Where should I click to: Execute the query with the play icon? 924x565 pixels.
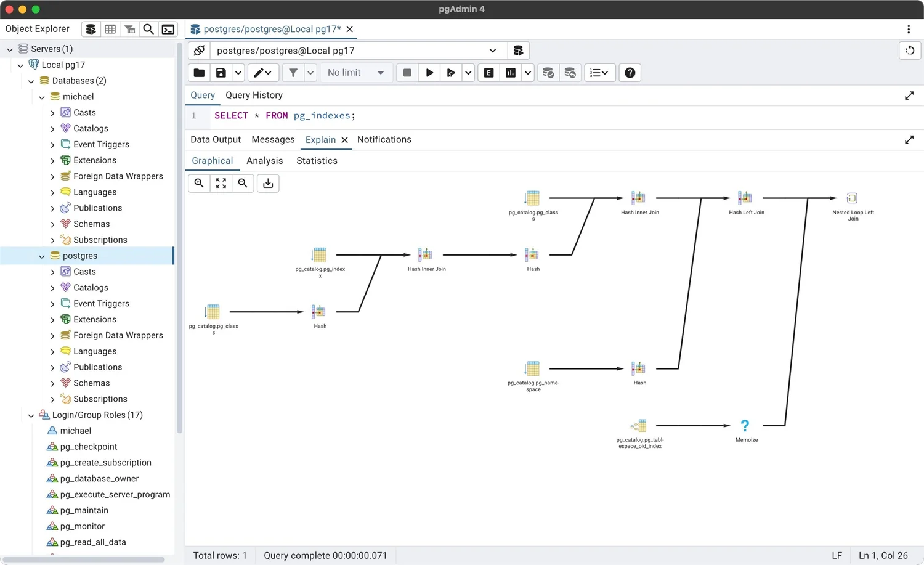tap(429, 73)
